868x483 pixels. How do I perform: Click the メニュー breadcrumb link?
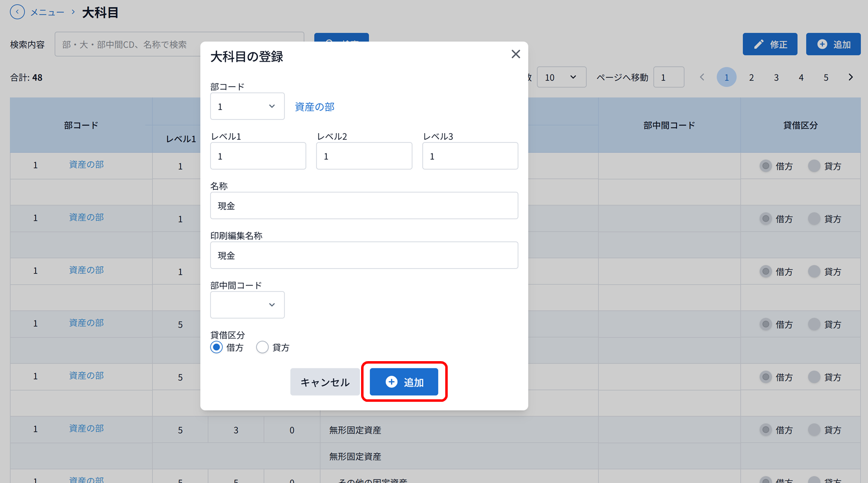tap(47, 12)
